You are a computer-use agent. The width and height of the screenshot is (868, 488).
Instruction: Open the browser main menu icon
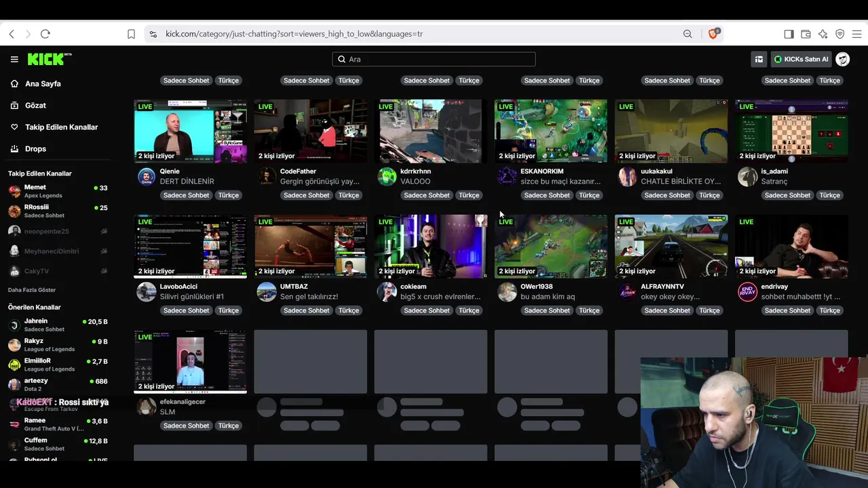pyautogui.click(x=857, y=34)
